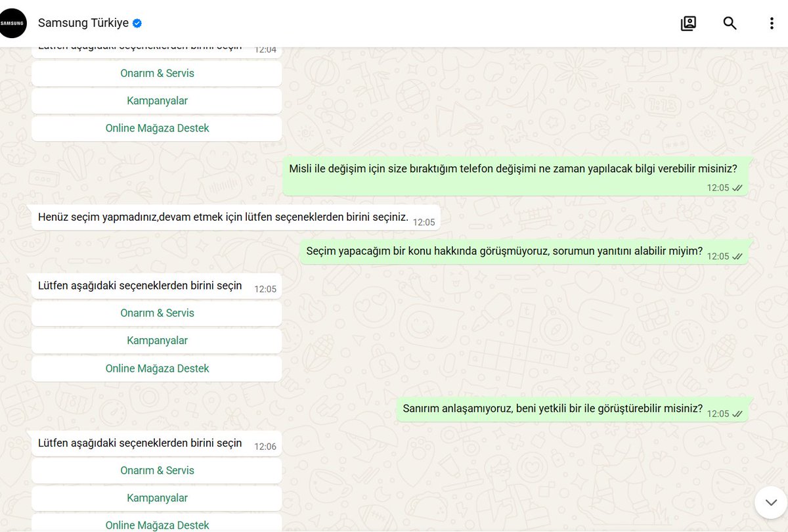788x532 pixels.
Task: Select 'Lütfen aşağıdaki seçeneklerden' message sent at 12:06
Action: [x=157, y=444]
